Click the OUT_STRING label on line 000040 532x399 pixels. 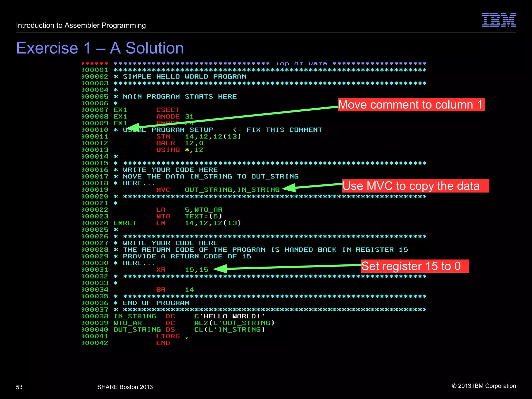click(137, 330)
